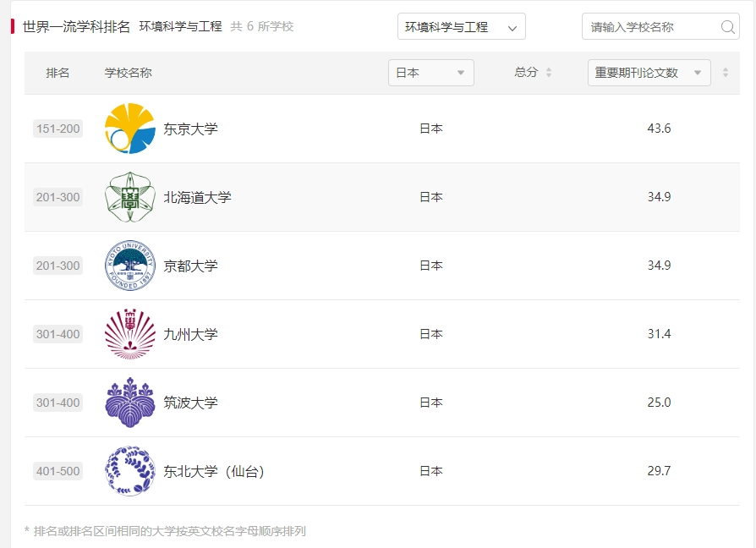756x548 pixels.
Task: Open the 东京大学 logo
Action: 130,129
